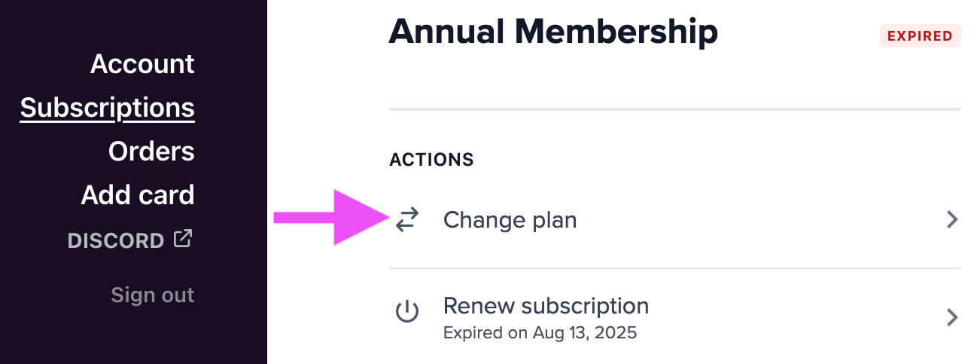Click the divider line below Annual Membership
The image size is (980, 364).
click(x=674, y=110)
